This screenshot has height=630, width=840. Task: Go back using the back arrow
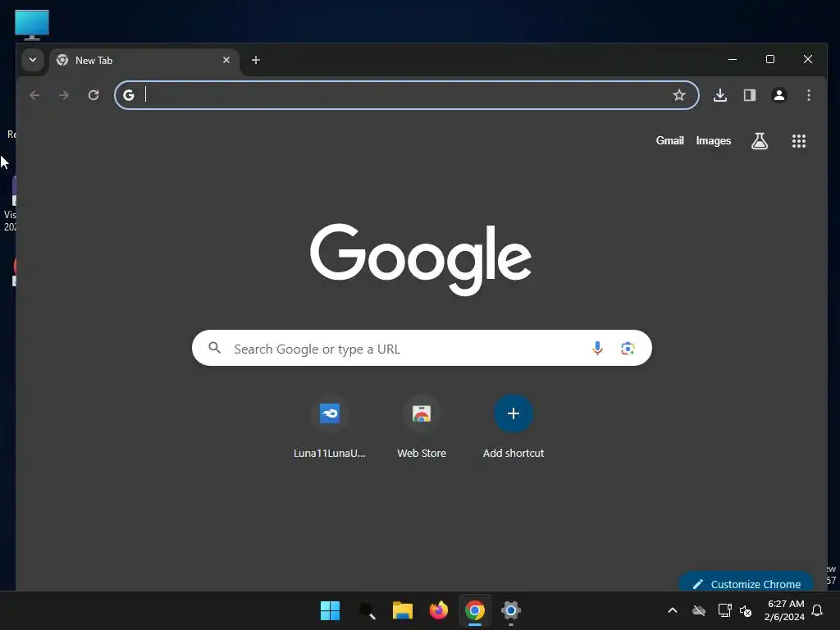click(34, 95)
